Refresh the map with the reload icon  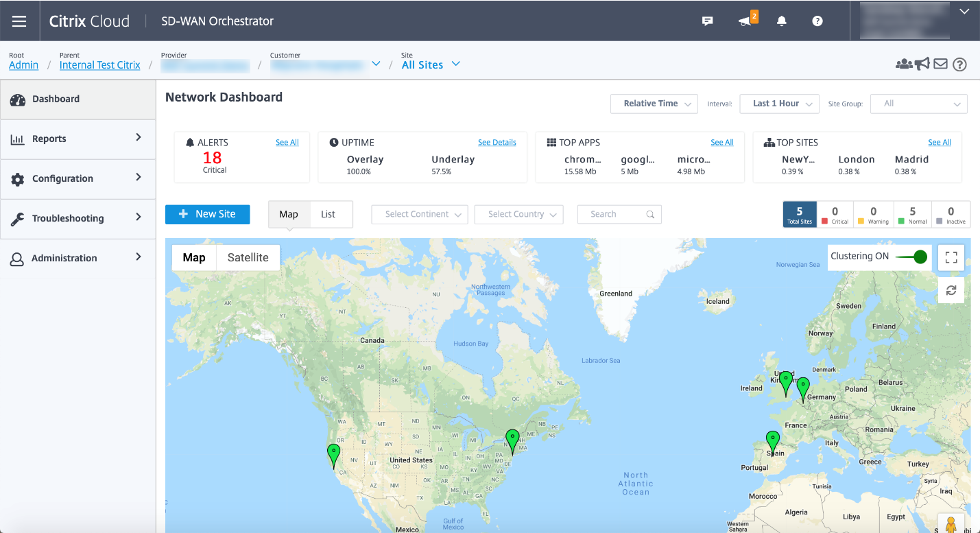(951, 290)
